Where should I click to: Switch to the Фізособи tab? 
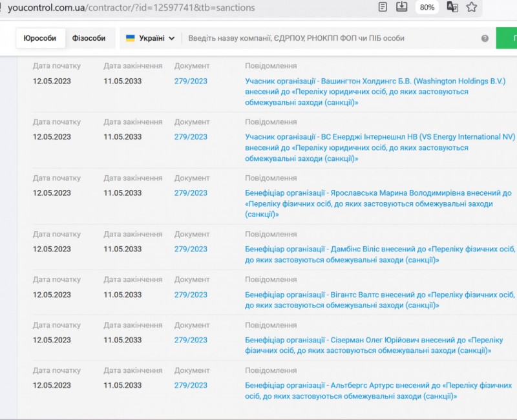(x=89, y=38)
